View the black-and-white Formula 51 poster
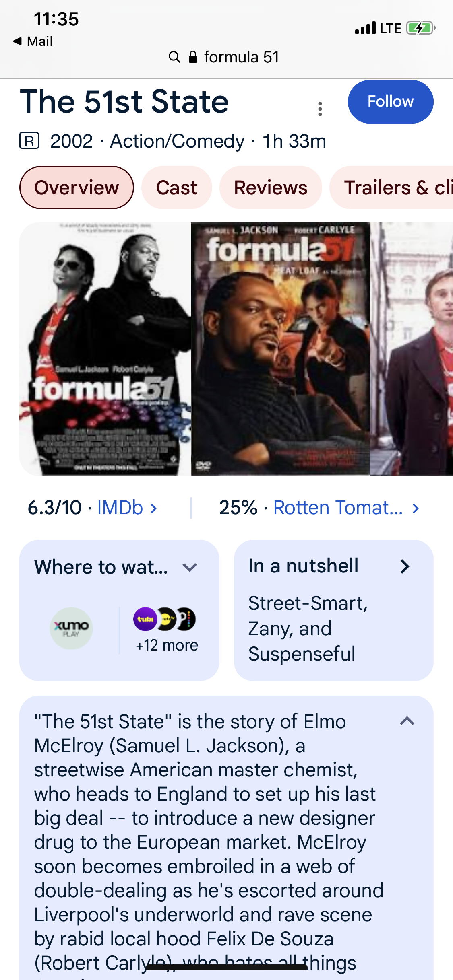Image resolution: width=453 pixels, height=980 pixels. click(x=105, y=349)
